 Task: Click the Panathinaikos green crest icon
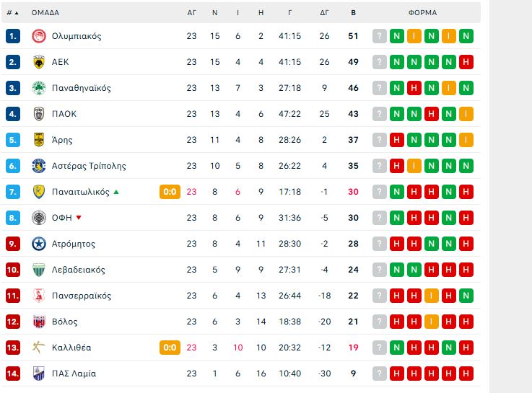click(39, 88)
